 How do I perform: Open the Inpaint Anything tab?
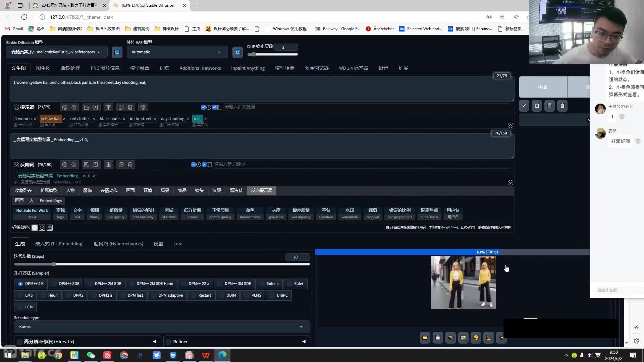tap(248, 68)
